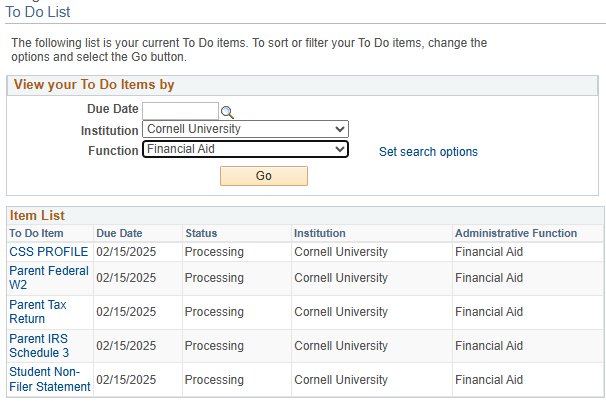Sort by the To Do Item column header
The width and height of the screenshot is (606, 401).
[35, 233]
